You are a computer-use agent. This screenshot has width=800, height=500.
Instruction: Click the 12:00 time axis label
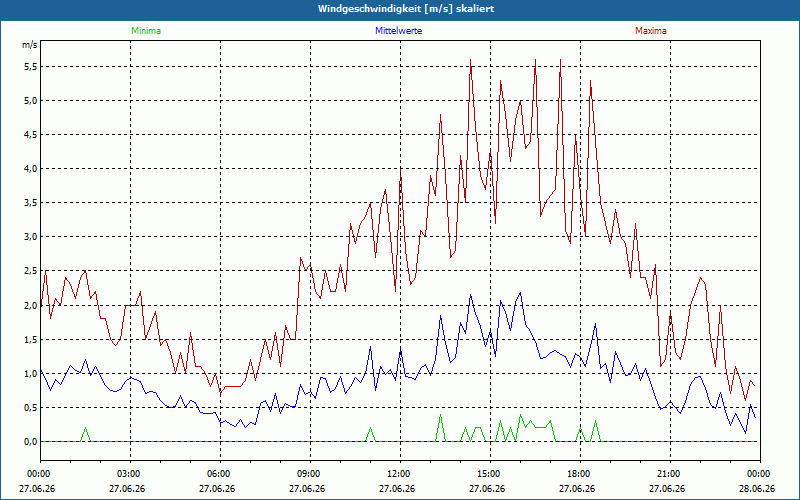[x=400, y=474]
